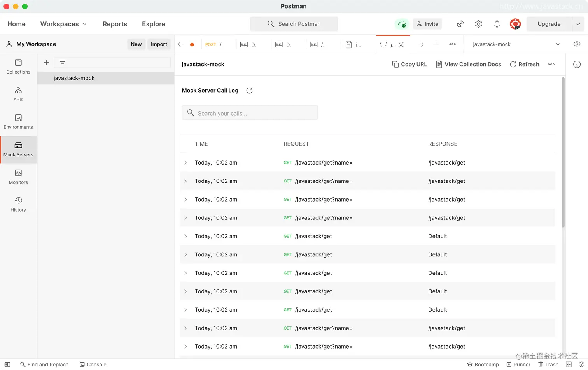
Task: Open the Monitors sidebar panel
Action: [18, 177]
